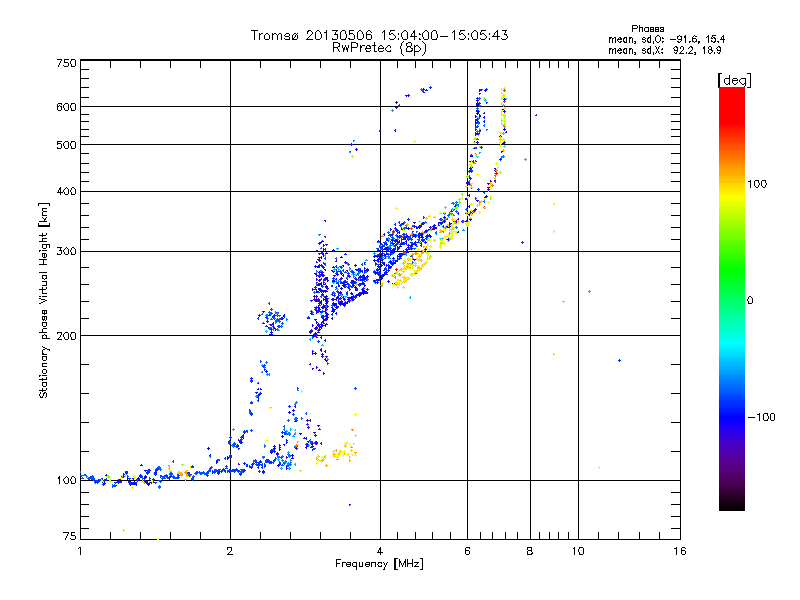Click the isolated blue echo cluster near 2.4 MHz, 215 km
Viewport: 800px width, 600px height.
pyautogui.click(x=271, y=320)
